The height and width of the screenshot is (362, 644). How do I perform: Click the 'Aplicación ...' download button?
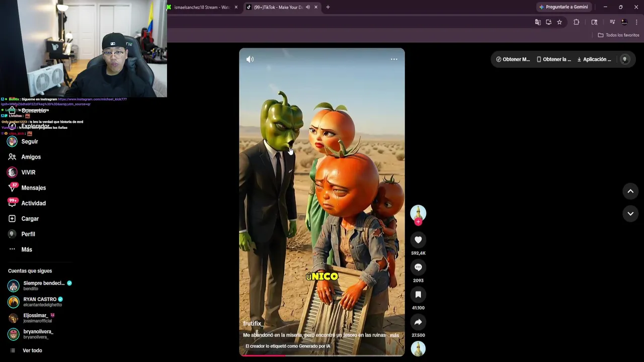click(x=594, y=59)
